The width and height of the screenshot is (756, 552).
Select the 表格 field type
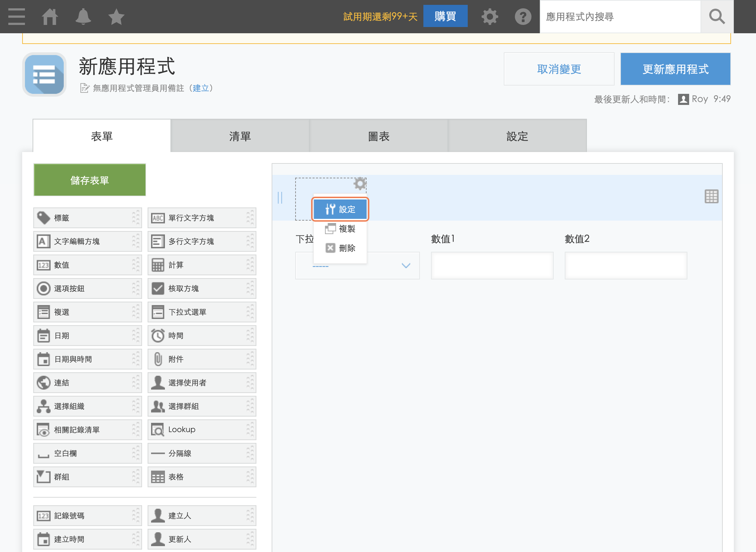202,477
